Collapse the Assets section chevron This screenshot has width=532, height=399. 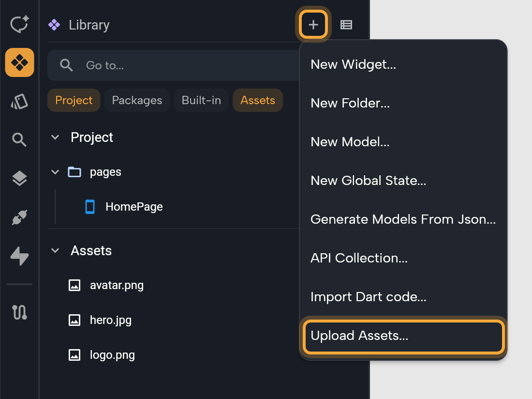[x=55, y=251]
